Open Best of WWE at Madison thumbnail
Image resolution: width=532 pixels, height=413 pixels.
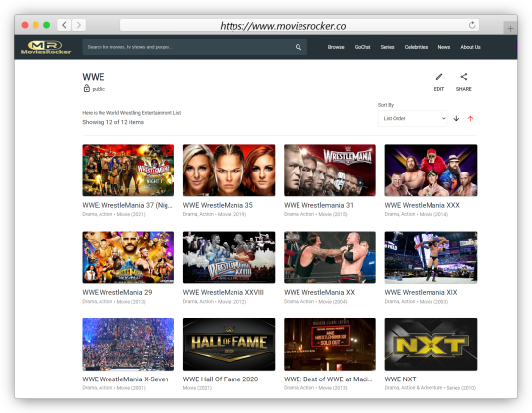(x=330, y=344)
